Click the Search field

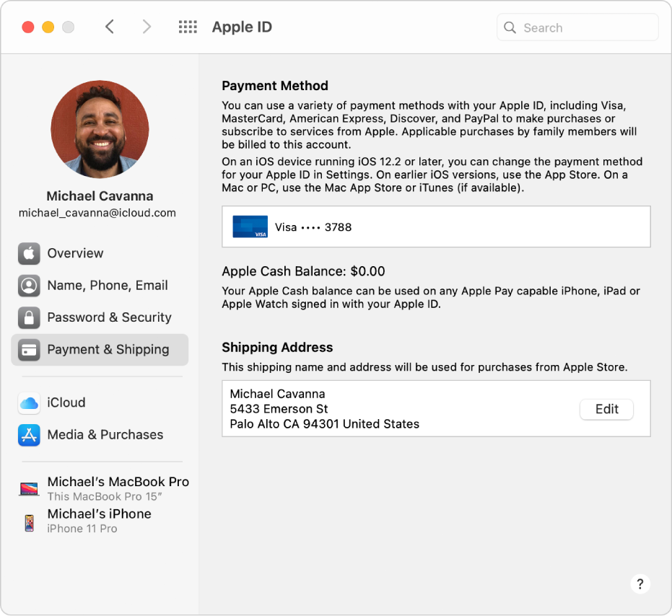pyautogui.click(x=577, y=27)
